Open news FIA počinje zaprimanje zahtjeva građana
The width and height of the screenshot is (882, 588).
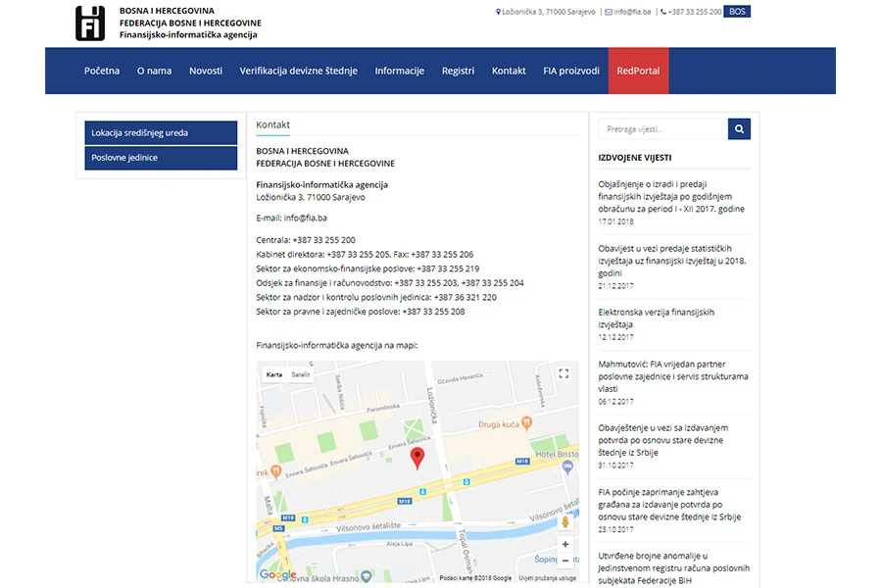[x=669, y=504]
